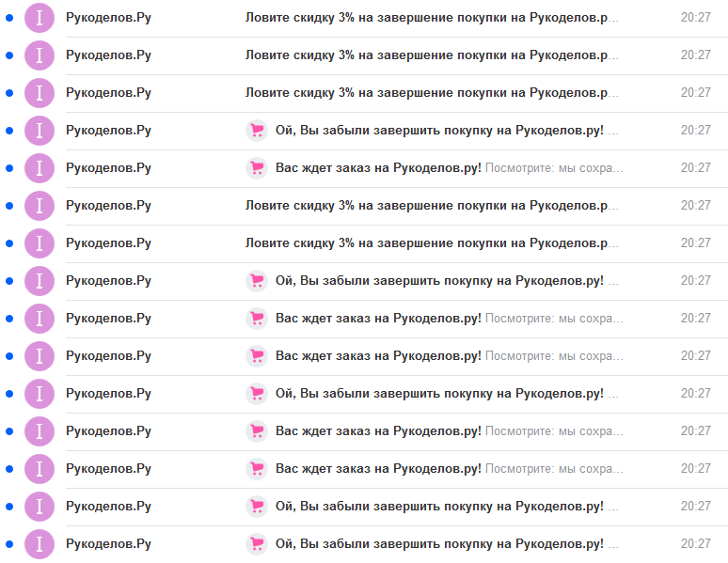The height and width of the screenshot is (563, 728).
Task: Select the avatar of the fourth 'Ловите скидку' email
Action: [39, 206]
